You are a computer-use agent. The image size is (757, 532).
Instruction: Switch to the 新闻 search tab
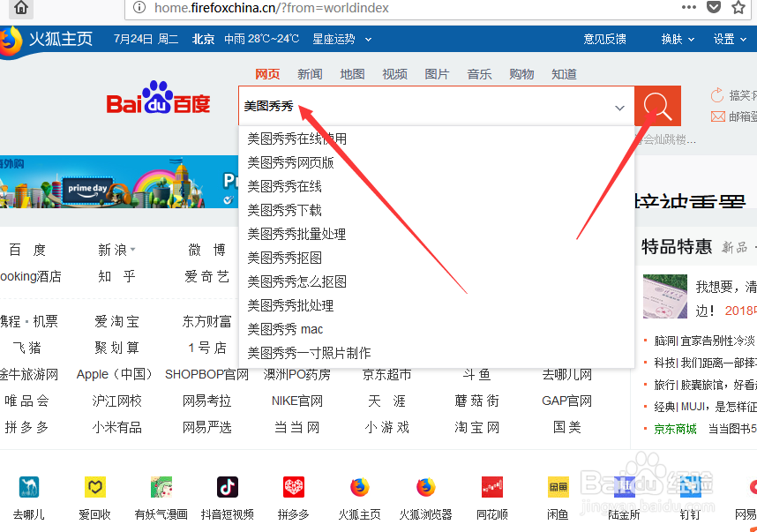(x=310, y=74)
